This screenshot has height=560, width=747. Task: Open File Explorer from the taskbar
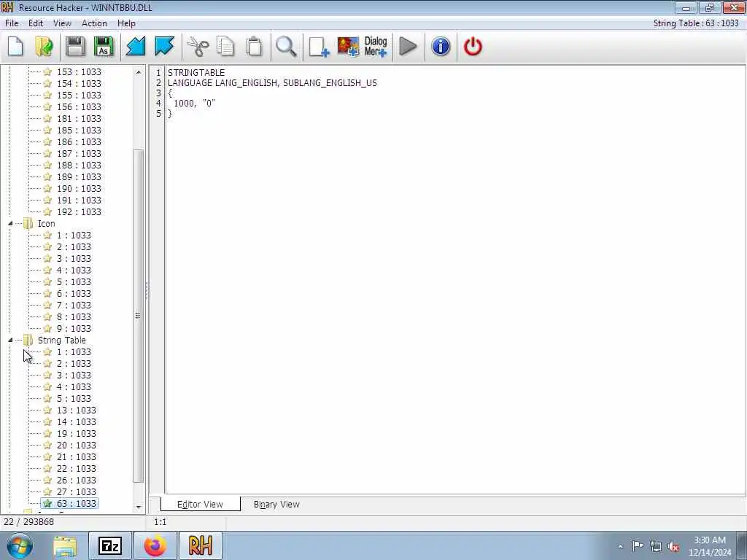[65, 545]
